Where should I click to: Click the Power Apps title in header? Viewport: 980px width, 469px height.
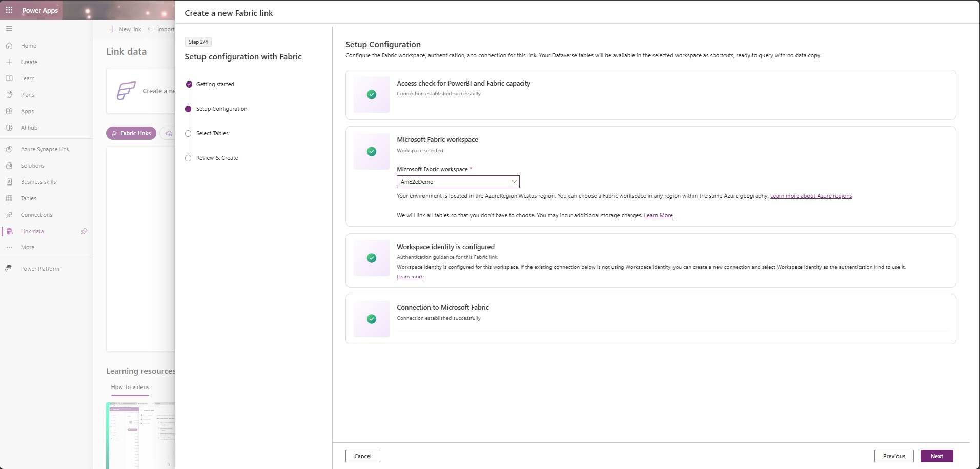(x=40, y=10)
